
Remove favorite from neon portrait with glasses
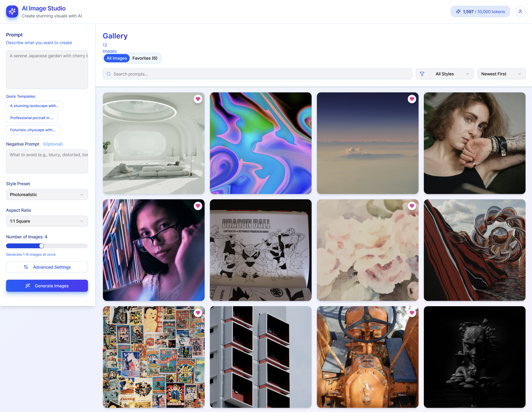[x=198, y=206]
